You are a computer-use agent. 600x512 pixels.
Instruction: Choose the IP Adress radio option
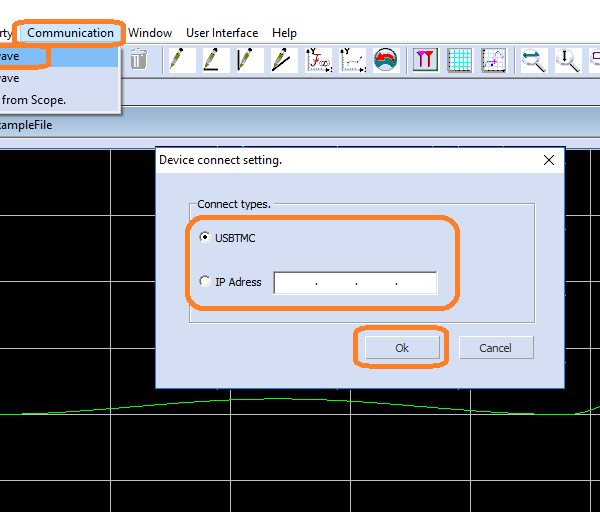[x=206, y=282]
